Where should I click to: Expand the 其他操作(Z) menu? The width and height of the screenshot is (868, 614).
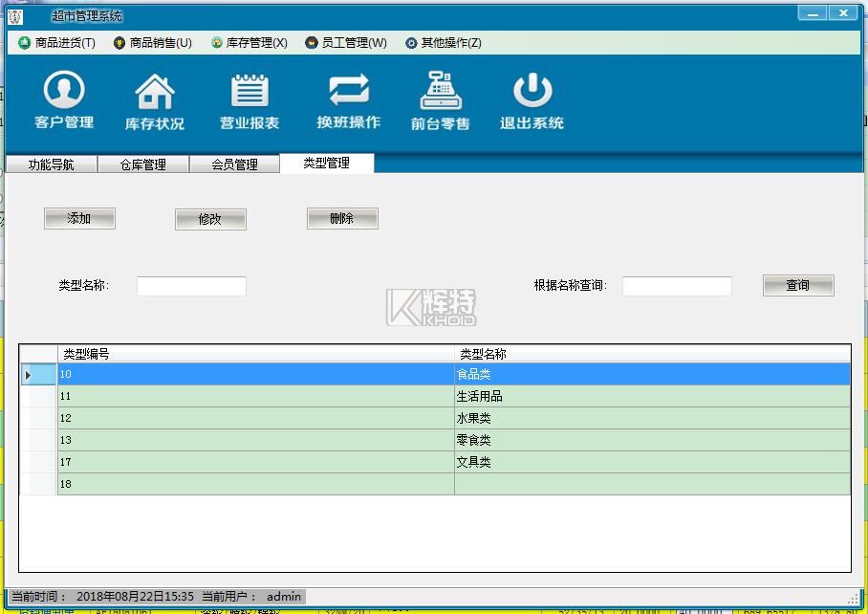(x=444, y=43)
